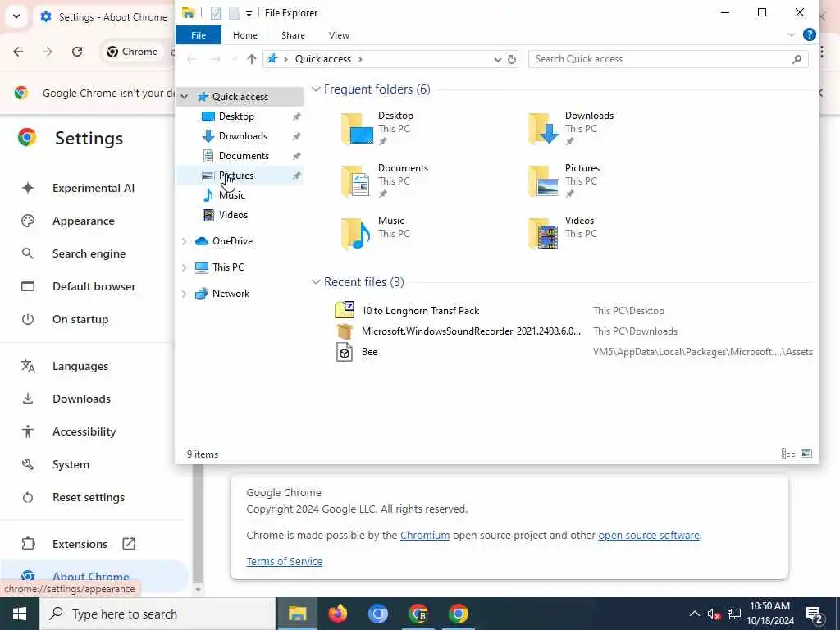Click the New folder icon in Explorer title bar

click(234, 13)
